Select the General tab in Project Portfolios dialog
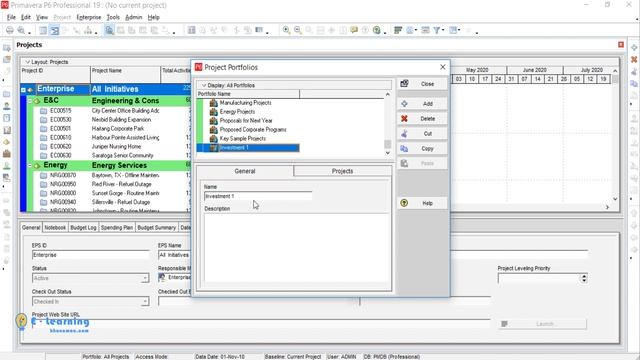Screen dimensions: 640x360 244,171
